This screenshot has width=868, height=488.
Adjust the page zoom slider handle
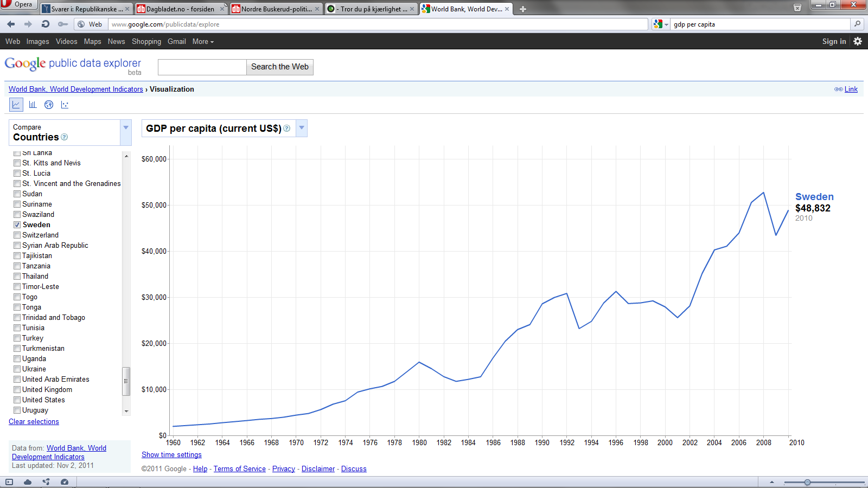click(x=807, y=482)
